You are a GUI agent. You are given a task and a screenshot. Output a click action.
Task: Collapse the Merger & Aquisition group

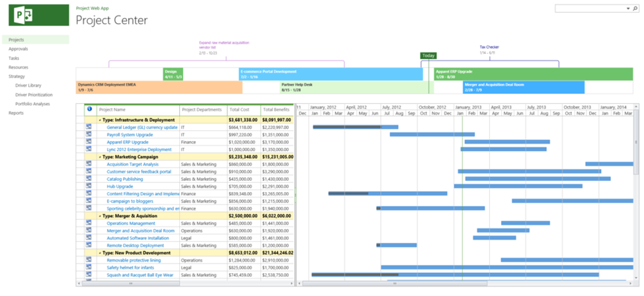(x=100, y=216)
